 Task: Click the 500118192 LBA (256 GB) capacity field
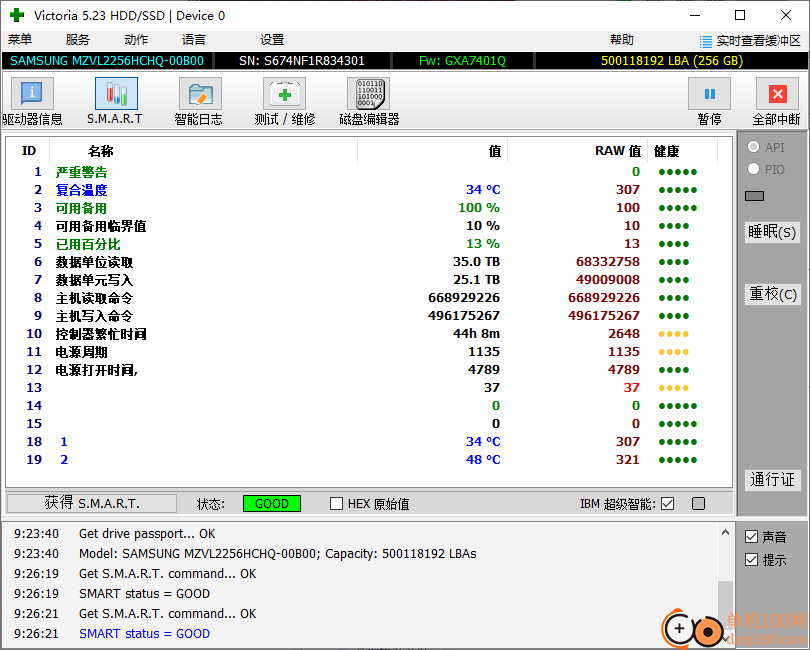[672, 61]
